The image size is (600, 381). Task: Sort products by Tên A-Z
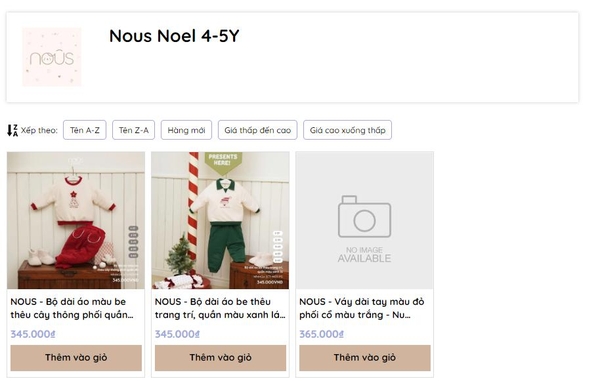pos(85,130)
